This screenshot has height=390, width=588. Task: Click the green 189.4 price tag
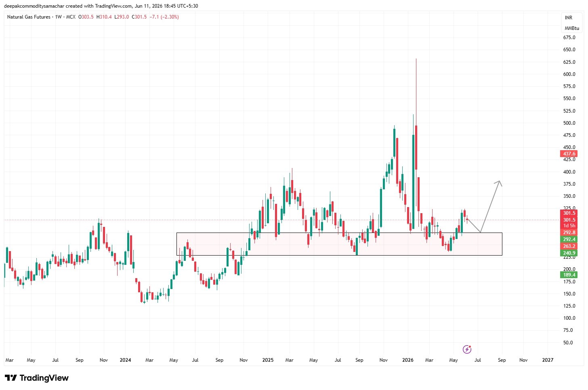click(569, 275)
